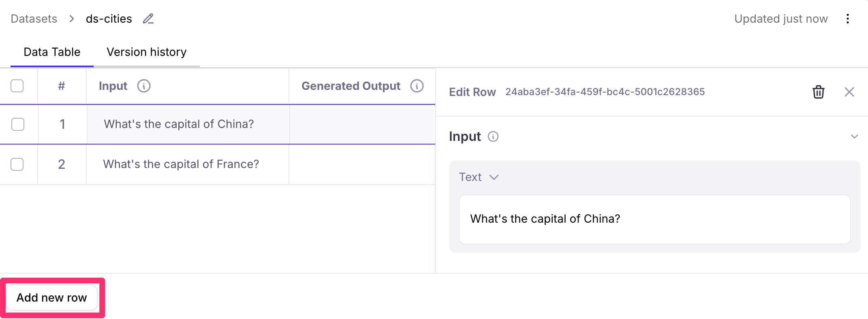Click the pencil icon to rename ds-cities

[148, 19]
